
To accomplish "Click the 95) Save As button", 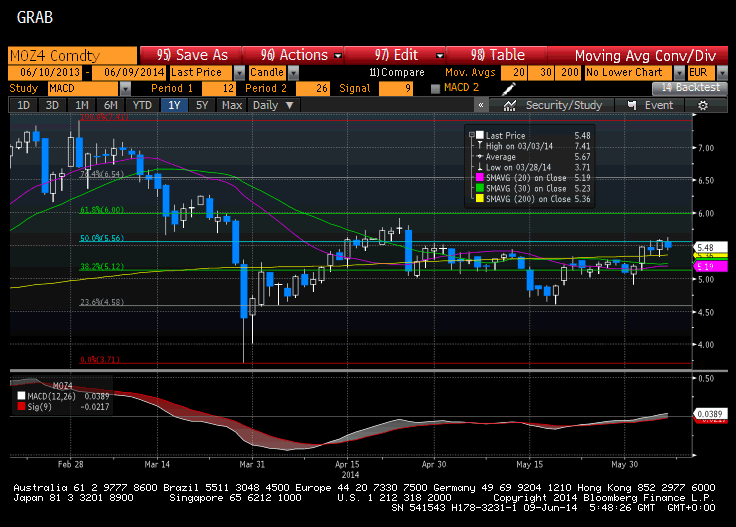I will coord(191,55).
